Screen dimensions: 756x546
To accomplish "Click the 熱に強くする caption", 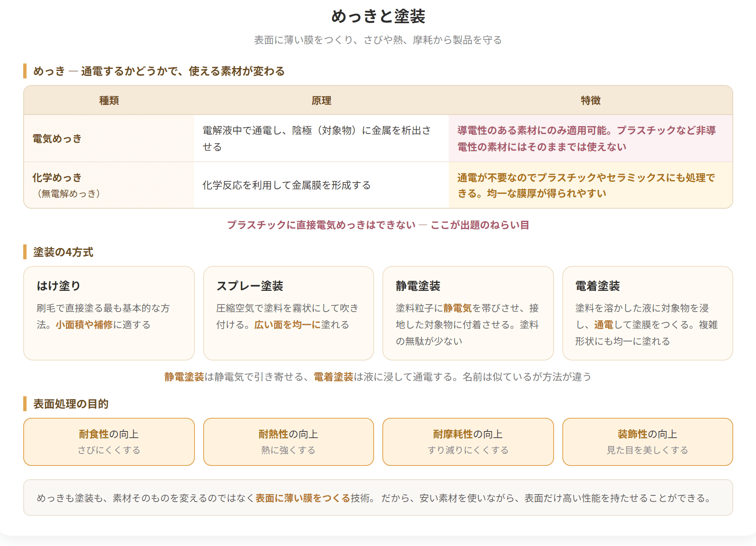I will point(289,450).
